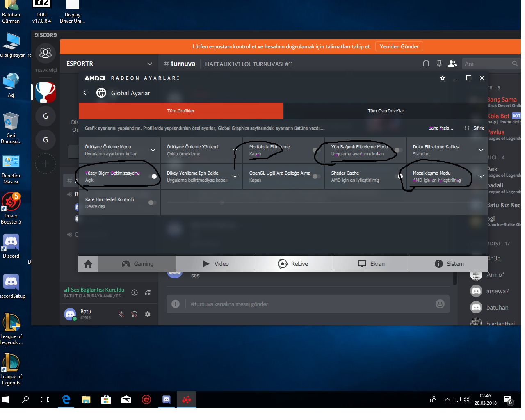
Task: Open ESPORTR server dropdown menu
Action: coord(150,64)
